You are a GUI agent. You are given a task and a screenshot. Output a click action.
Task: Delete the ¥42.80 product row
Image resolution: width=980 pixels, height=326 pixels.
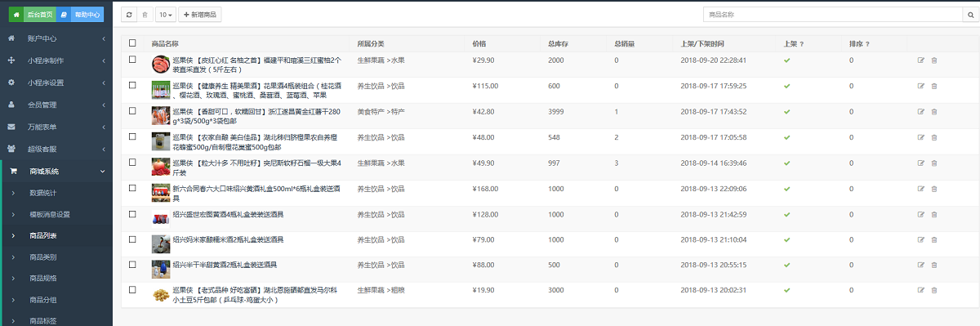pyautogui.click(x=934, y=112)
